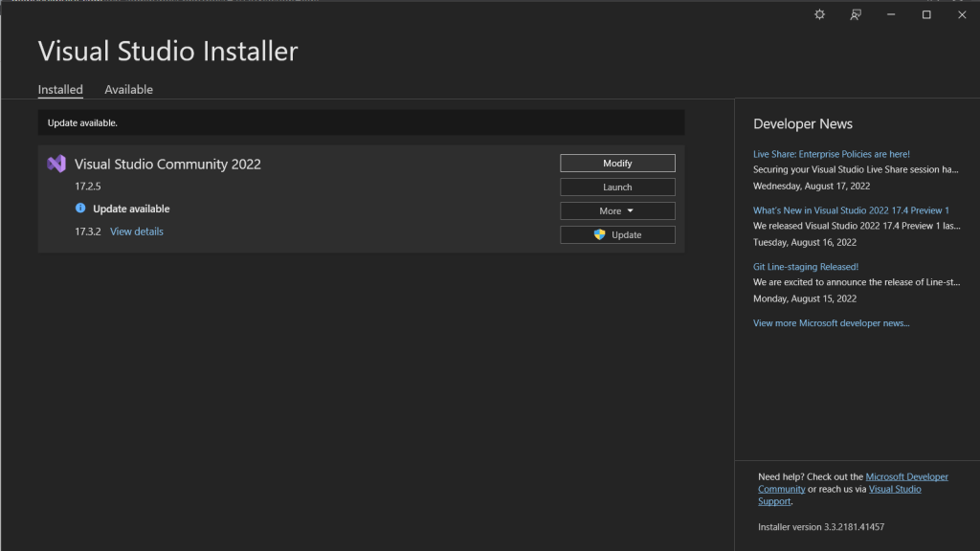Click the Developer News heading
This screenshot has width=980, height=551.
[x=803, y=123]
